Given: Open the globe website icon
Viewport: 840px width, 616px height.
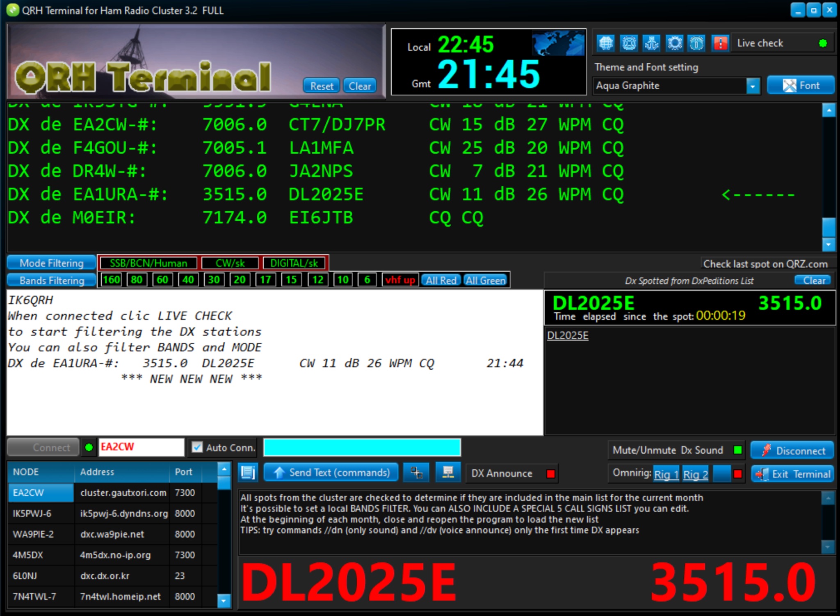Looking at the screenshot, I should pos(606,43).
